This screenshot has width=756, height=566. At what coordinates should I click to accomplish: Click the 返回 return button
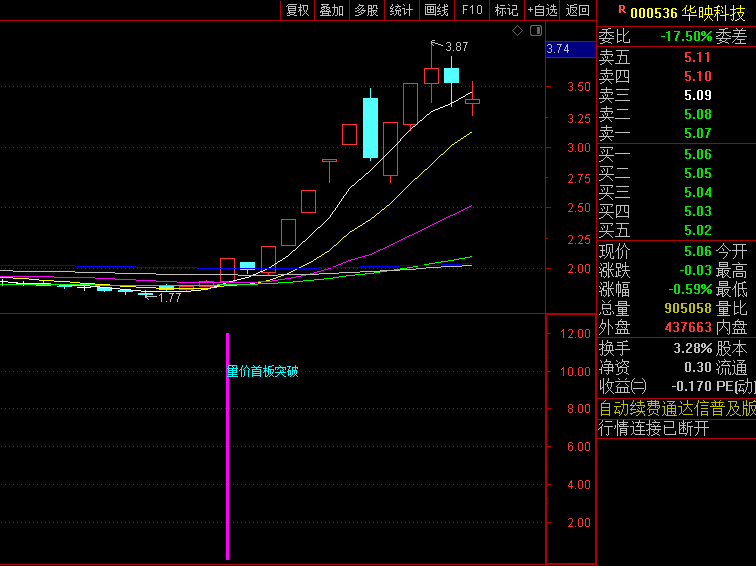(x=577, y=10)
